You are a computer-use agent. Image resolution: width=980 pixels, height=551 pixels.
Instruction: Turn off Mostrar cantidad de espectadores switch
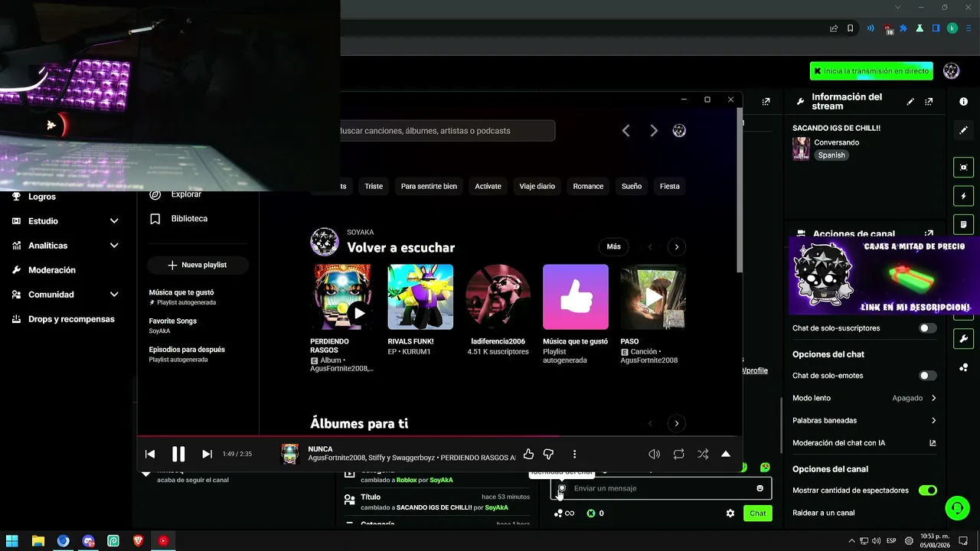927,491
